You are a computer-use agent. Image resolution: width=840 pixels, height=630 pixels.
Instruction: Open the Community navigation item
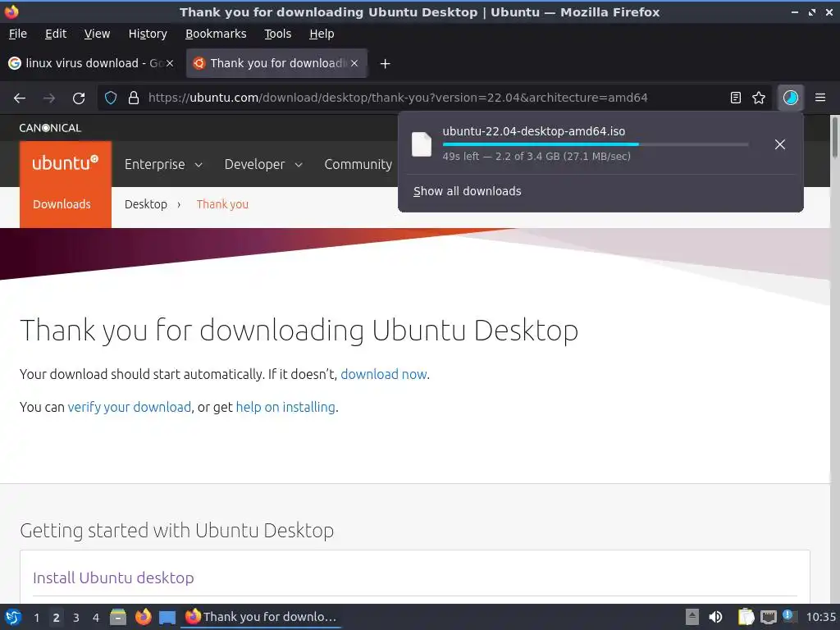tap(358, 164)
